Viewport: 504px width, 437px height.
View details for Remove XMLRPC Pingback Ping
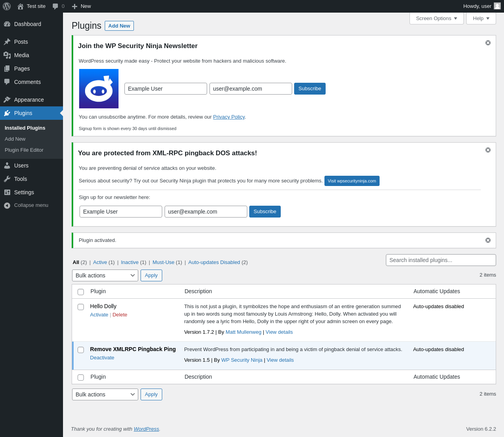[x=280, y=360]
